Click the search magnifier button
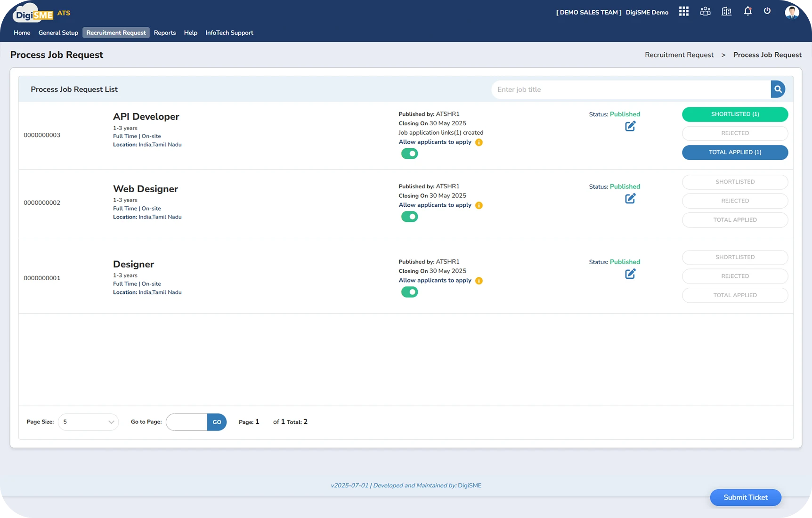The height and width of the screenshot is (518, 812). pos(778,89)
